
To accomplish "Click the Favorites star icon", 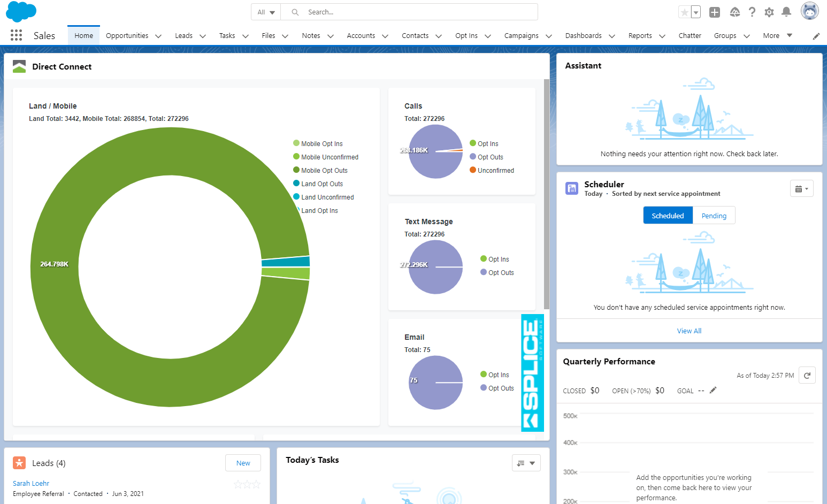I will pyautogui.click(x=684, y=12).
